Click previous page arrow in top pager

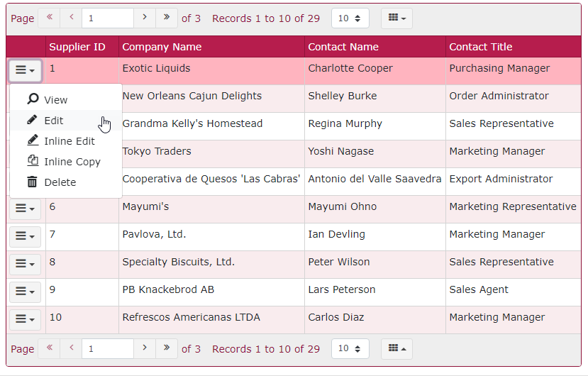pyautogui.click(x=71, y=18)
